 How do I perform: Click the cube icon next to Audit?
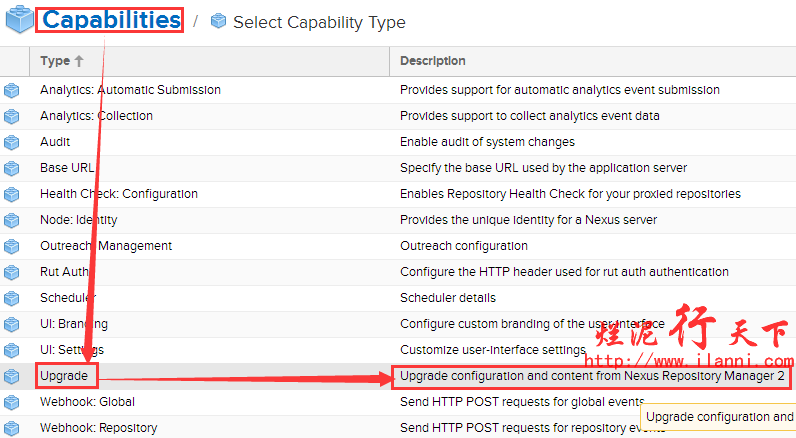(x=12, y=142)
